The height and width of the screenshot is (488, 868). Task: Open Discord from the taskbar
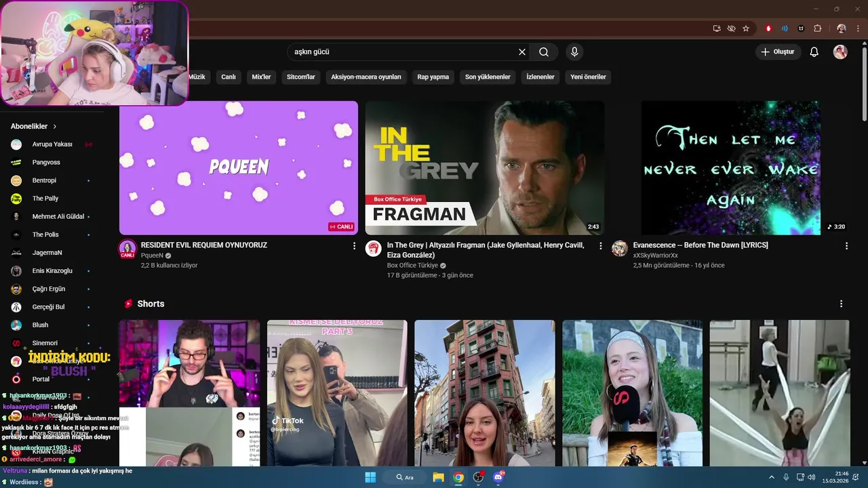click(498, 477)
